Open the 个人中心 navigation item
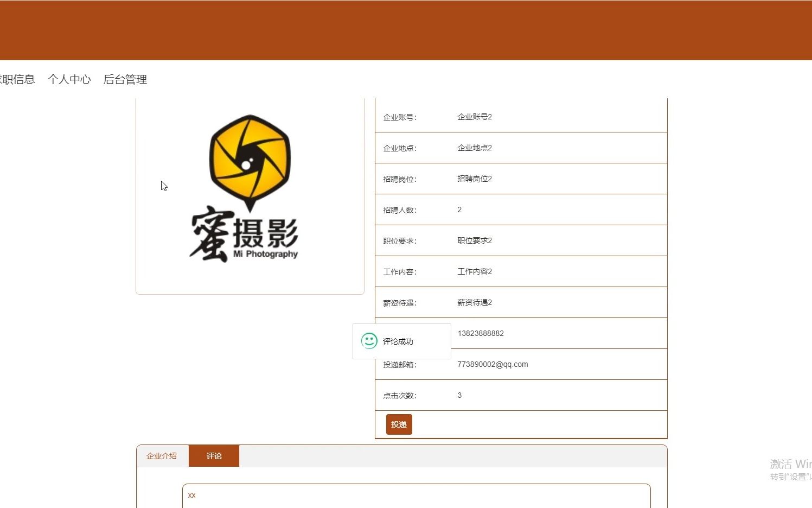The height and width of the screenshot is (508, 812). point(69,79)
